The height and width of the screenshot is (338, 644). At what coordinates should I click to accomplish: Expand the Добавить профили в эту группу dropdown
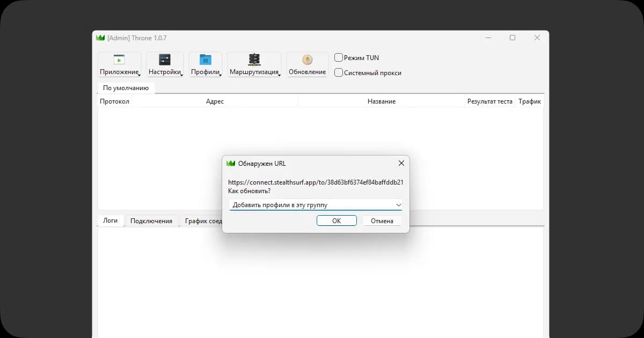click(x=398, y=205)
